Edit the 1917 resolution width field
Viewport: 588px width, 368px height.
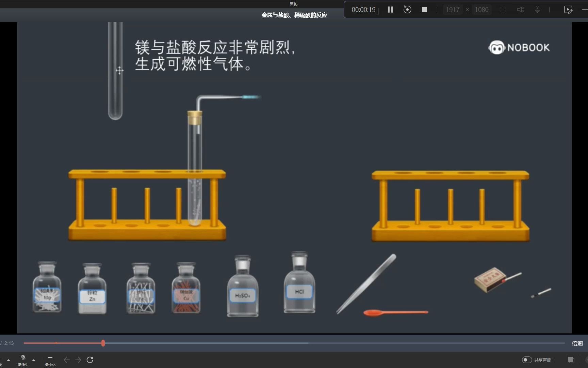(x=453, y=10)
